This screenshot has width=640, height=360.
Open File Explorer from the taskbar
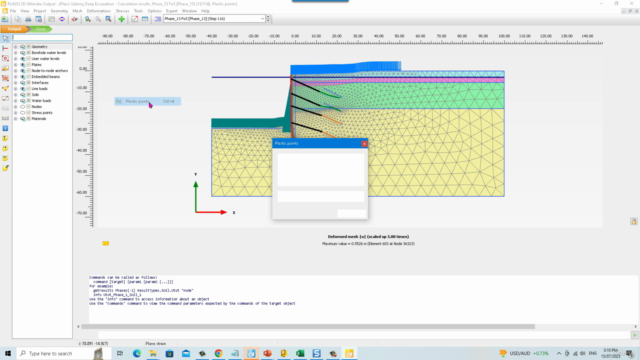coord(153,353)
